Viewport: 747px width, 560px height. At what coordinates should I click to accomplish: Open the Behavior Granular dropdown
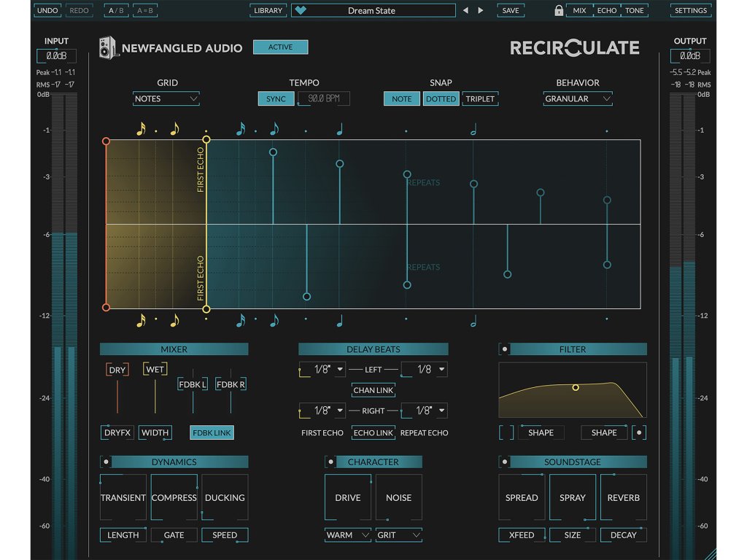pos(577,98)
